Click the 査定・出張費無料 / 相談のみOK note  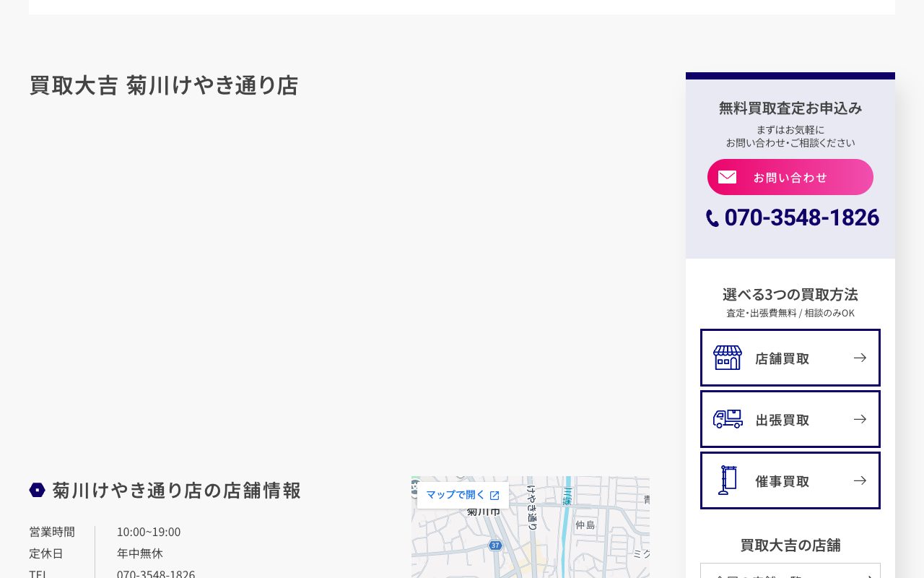point(790,313)
